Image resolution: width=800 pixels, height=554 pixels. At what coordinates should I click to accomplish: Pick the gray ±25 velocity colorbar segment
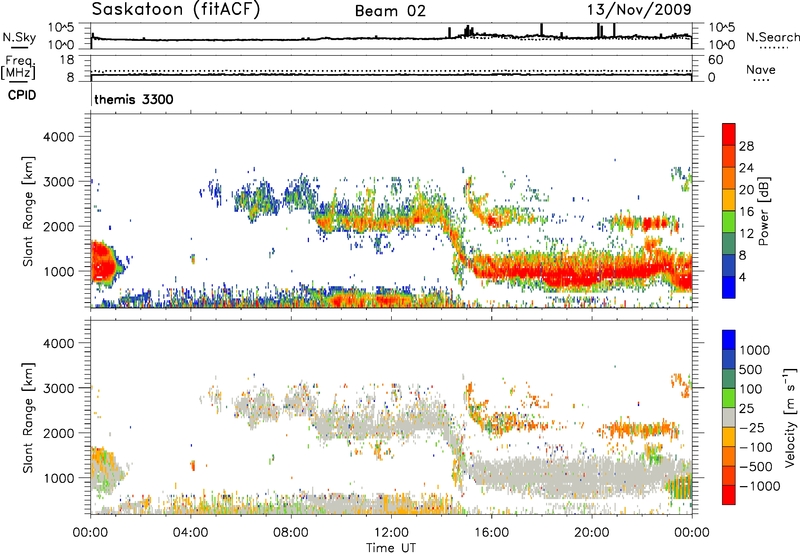(x=729, y=417)
